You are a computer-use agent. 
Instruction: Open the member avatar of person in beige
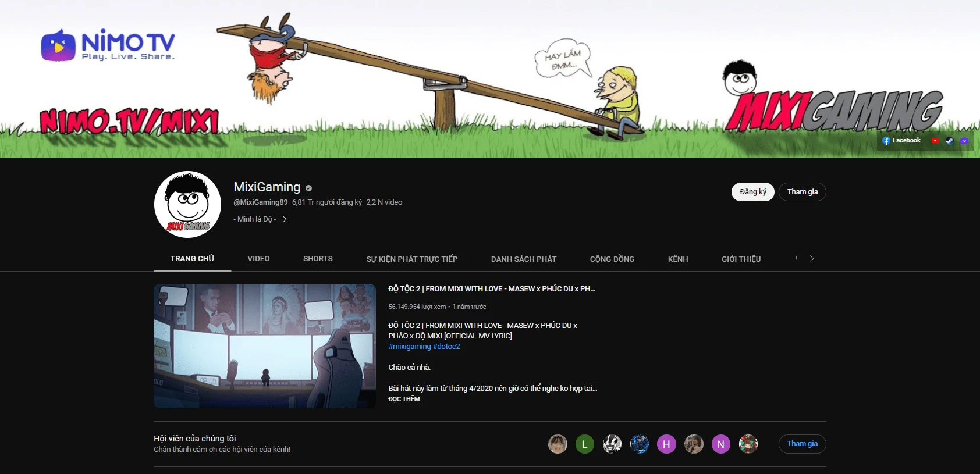pyautogui.click(x=694, y=444)
